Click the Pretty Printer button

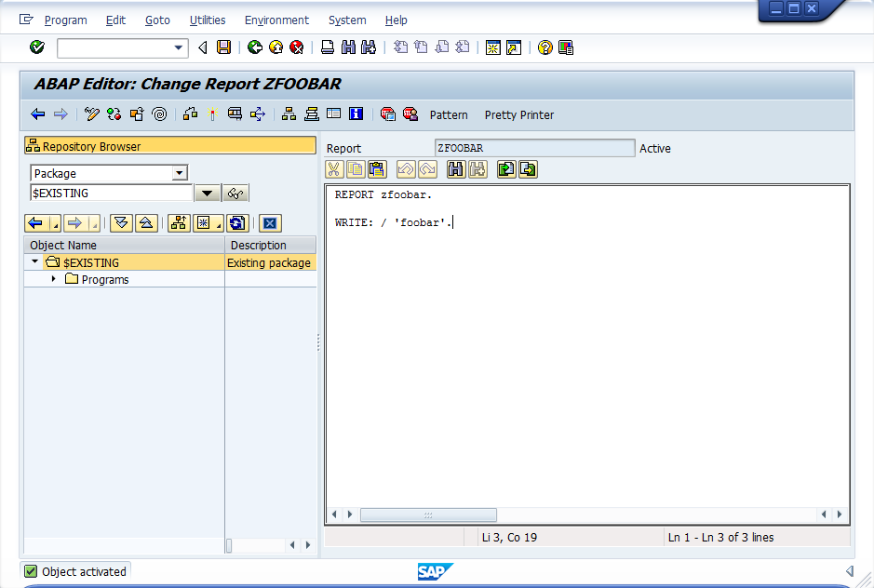(519, 114)
